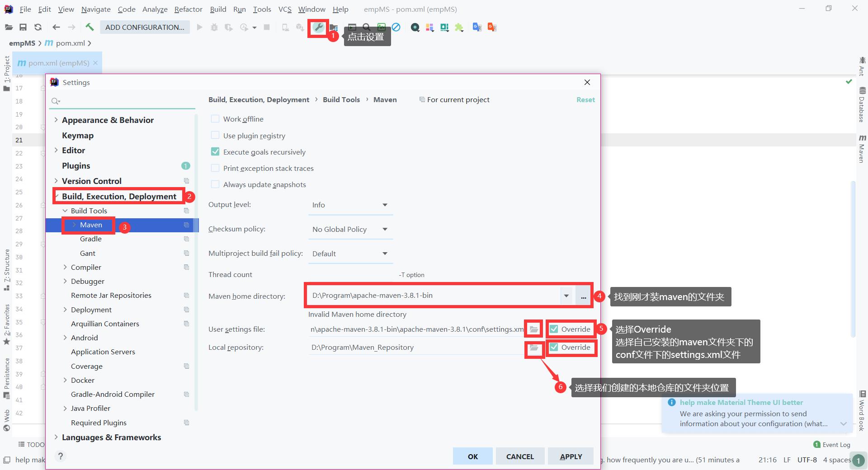This screenshot has width=868, height=470.
Task: Click APPLY in Settings dialog
Action: 571,456
